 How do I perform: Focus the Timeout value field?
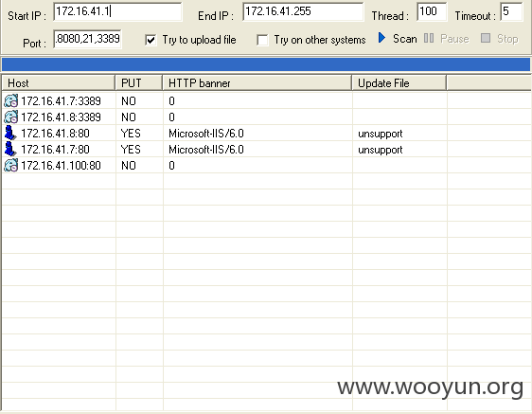(x=511, y=12)
